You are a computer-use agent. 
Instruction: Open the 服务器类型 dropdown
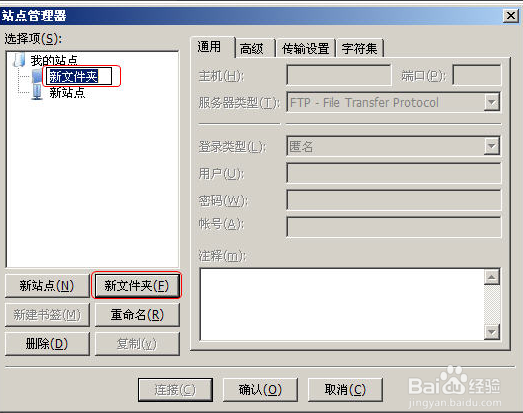(x=394, y=102)
